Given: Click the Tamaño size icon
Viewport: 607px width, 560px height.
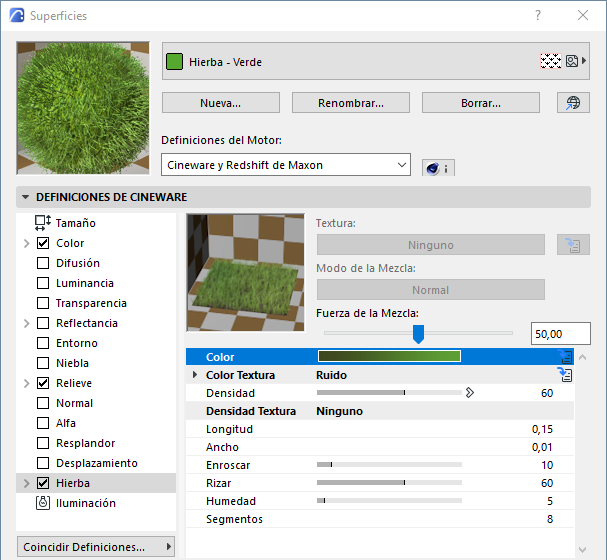Looking at the screenshot, I should point(42,223).
